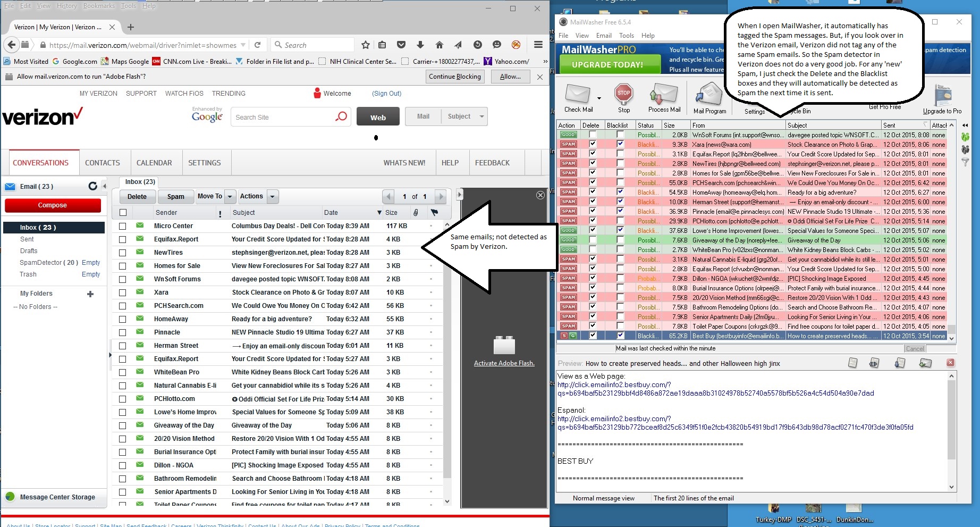Uncheck Delete for Natural Cannabis E-liquid row

click(593, 259)
